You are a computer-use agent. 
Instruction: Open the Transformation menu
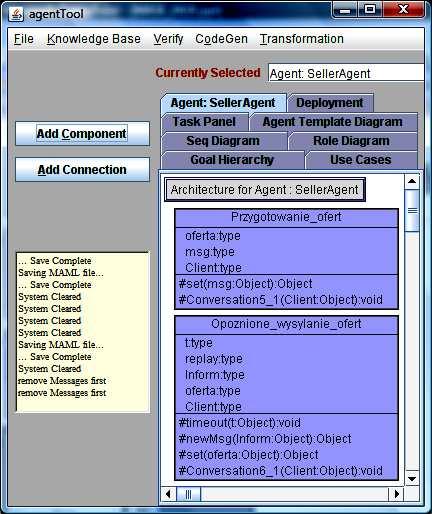pos(302,39)
